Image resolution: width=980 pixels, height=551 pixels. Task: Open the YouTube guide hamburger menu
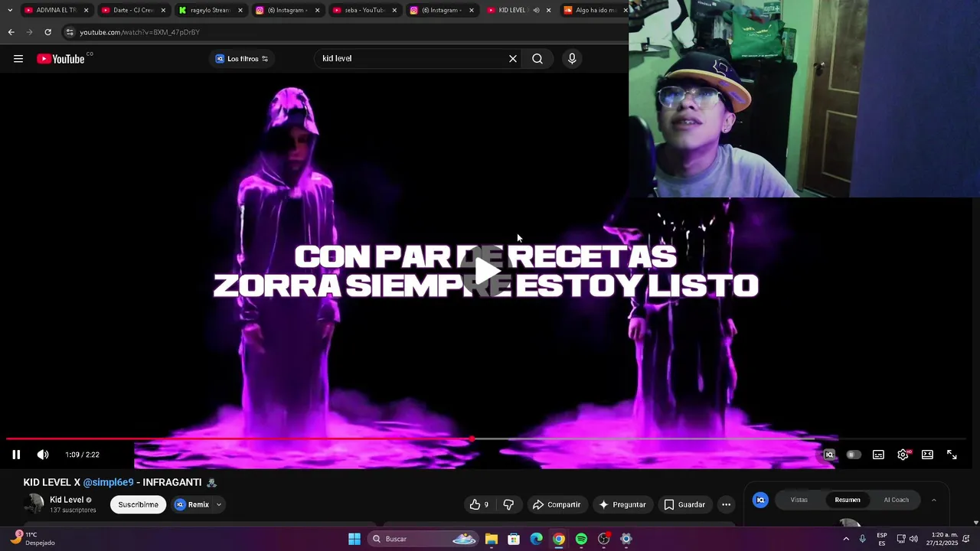[18, 59]
